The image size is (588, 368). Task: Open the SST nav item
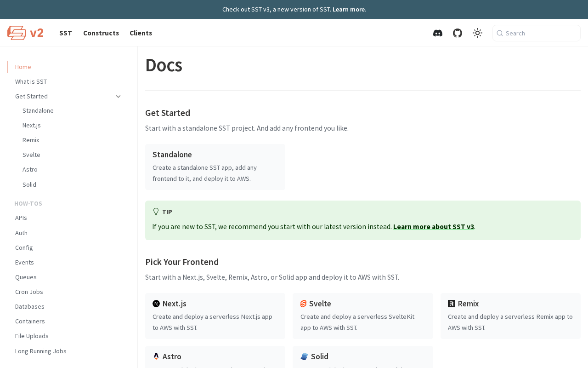coord(66,33)
